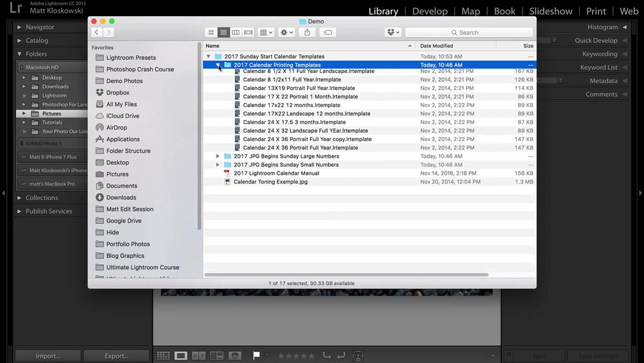Viewport: 644px width, 363px height.
Task: Open Pictures in the Finder sidebar
Action: tap(117, 174)
